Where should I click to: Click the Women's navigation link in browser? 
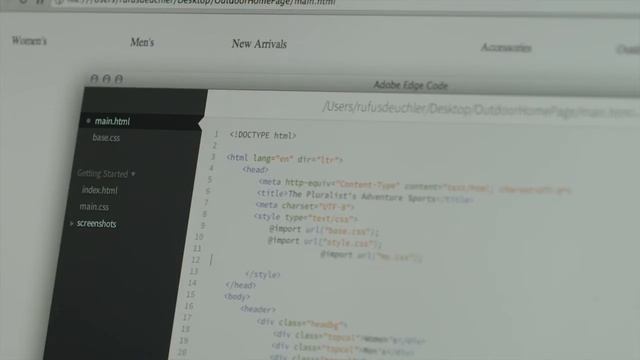click(29, 40)
